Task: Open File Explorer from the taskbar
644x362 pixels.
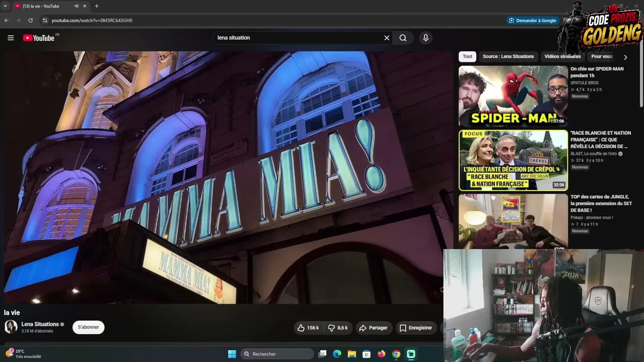Action: click(x=352, y=354)
